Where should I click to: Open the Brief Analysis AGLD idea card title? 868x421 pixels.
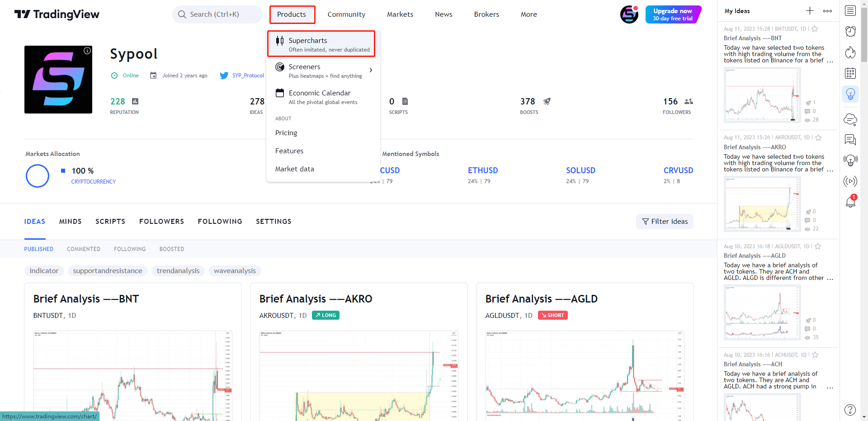(541, 299)
